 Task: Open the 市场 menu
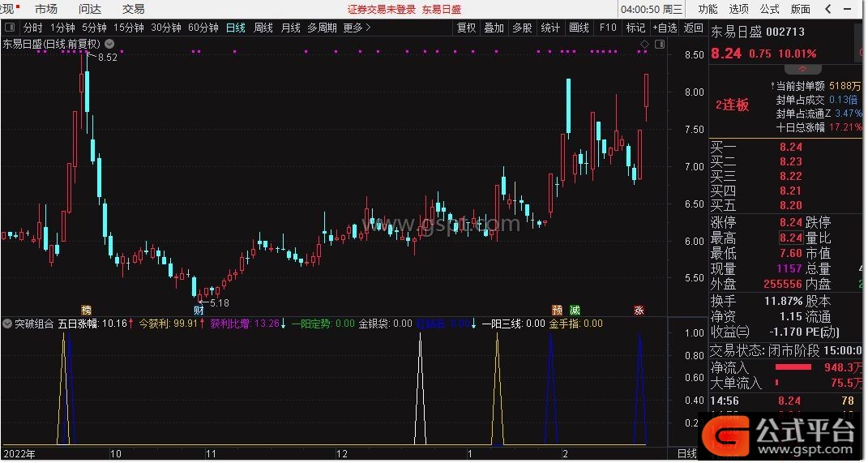point(46,9)
